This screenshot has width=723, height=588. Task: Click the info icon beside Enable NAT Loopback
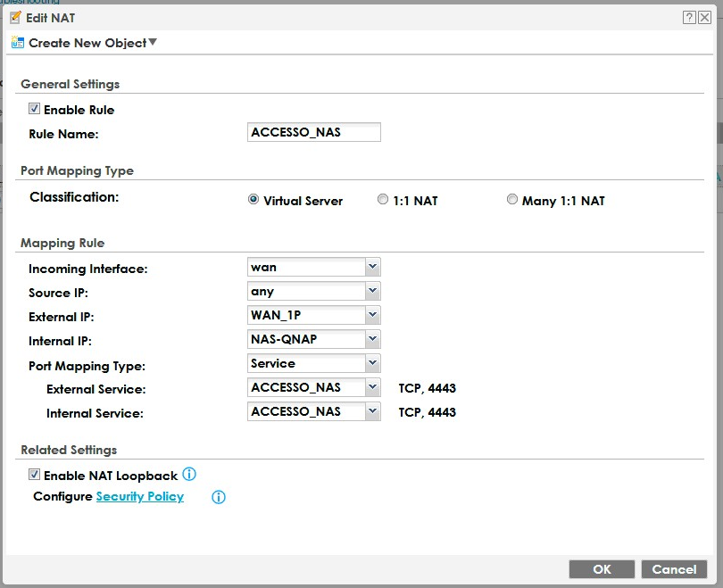(189, 474)
